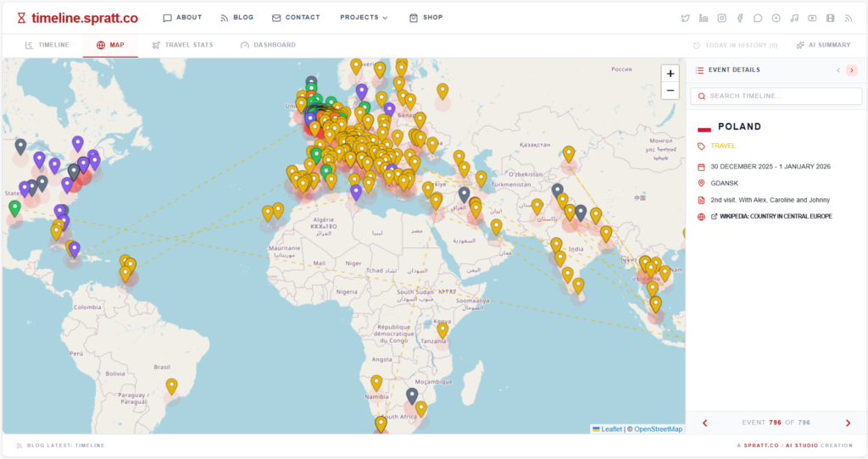Image resolution: width=868 pixels, height=459 pixels.
Task: Open the Facebook icon link
Action: click(740, 18)
